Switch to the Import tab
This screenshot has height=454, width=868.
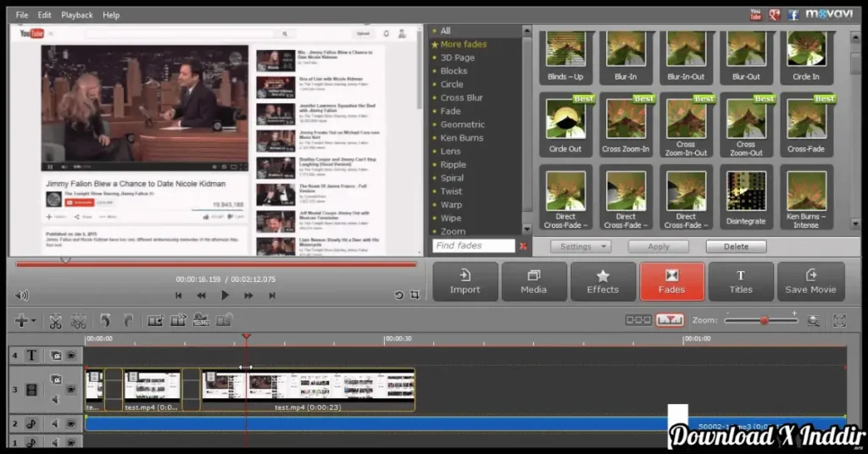coord(465,281)
